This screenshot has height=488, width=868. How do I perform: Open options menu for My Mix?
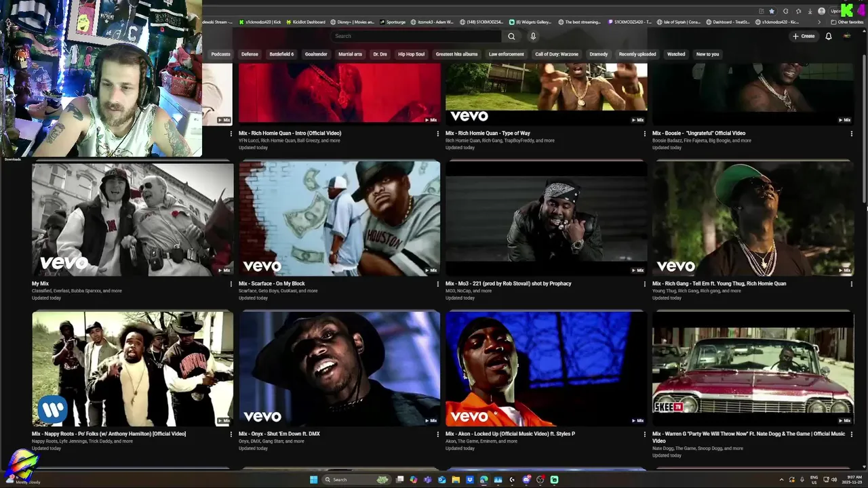tap(231, 284)
